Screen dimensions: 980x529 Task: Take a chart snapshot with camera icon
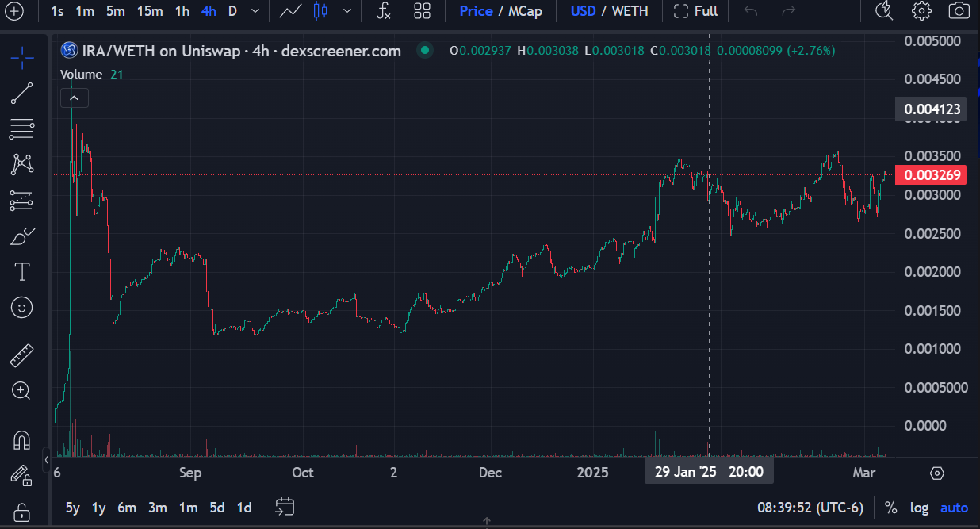pyautogui.click(x=959, y=11)
